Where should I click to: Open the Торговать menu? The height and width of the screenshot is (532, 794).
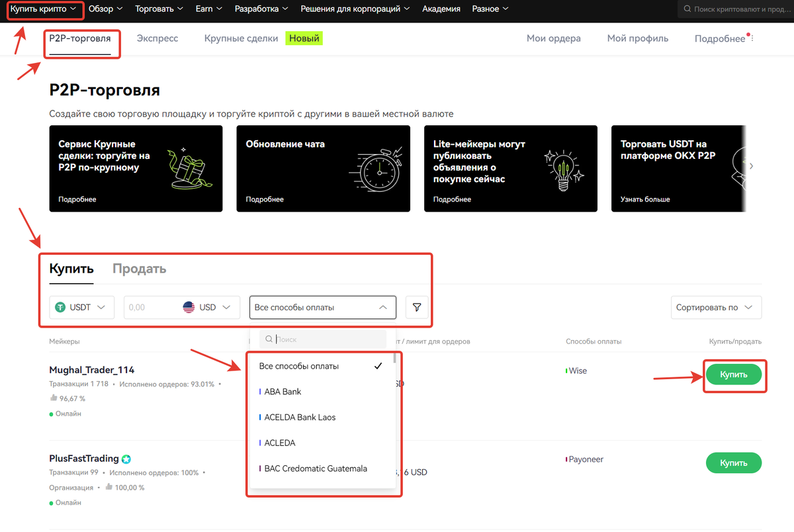[159, 9]
